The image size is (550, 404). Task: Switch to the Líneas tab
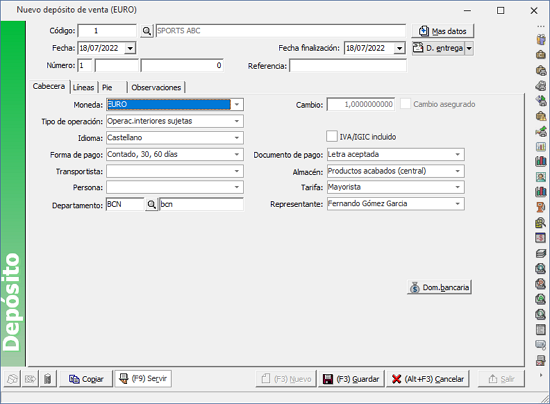click(x=83, y=87)
